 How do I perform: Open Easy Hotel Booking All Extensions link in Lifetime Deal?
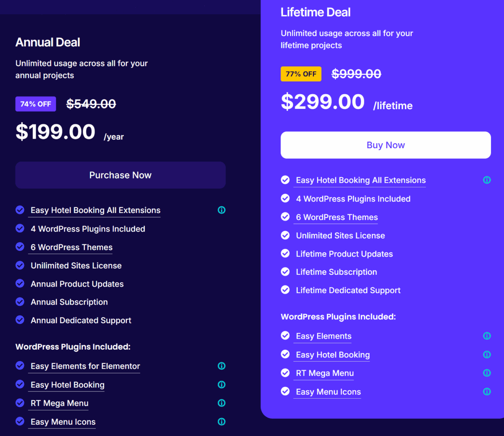click(x=360, y=180)
